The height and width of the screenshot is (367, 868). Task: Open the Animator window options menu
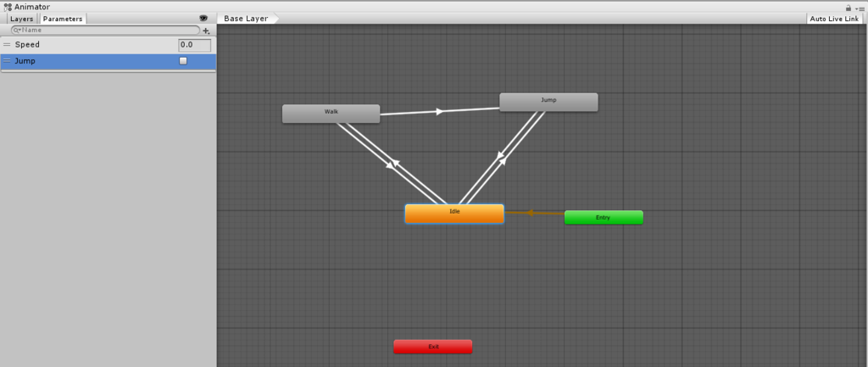(x=860, y=8)
